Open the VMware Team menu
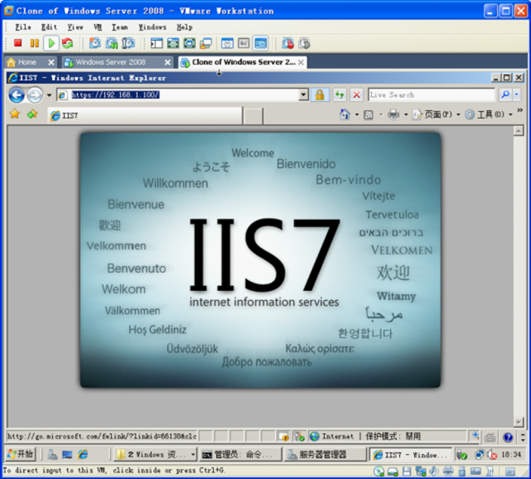Viewport: 531px width, 479px height. click(120, 27)
